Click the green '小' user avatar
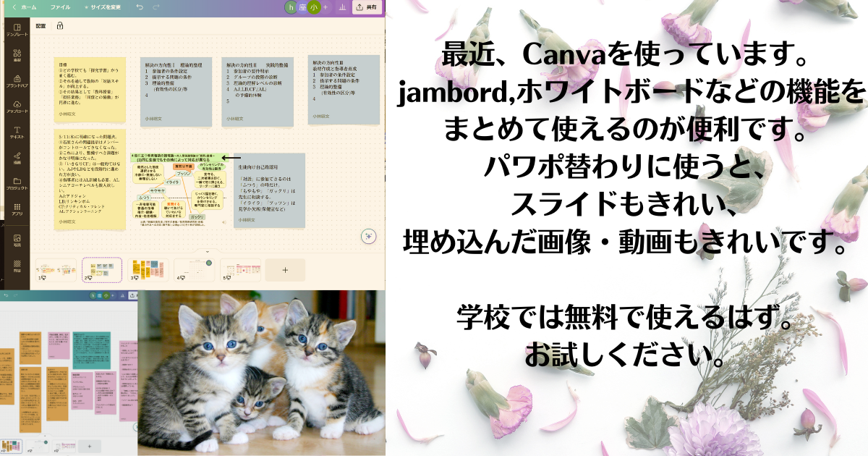Viewport: 868px width, 456px height. [x=314, y=7]
